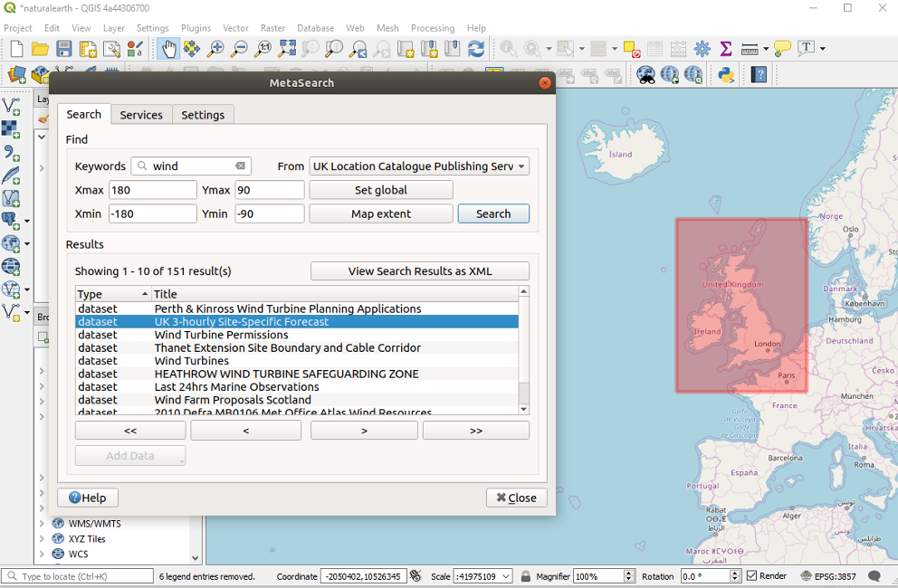Activate the Zoom In tool

pos(215,50)
